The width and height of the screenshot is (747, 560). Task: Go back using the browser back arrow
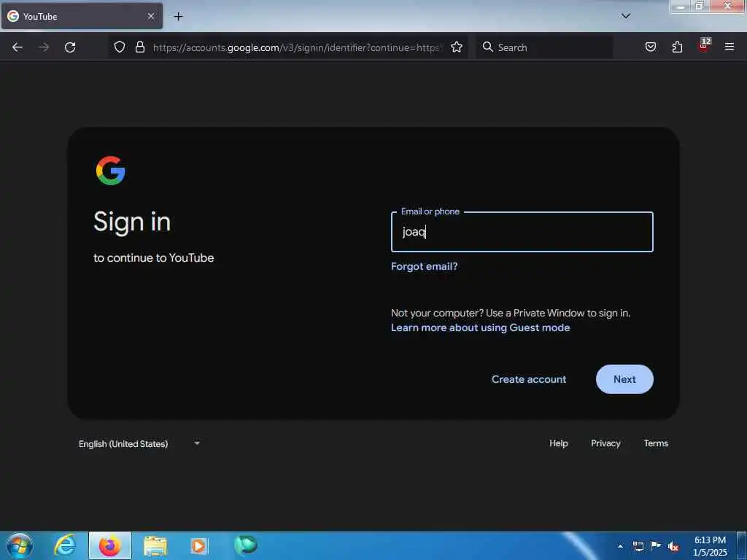point(18,47)
